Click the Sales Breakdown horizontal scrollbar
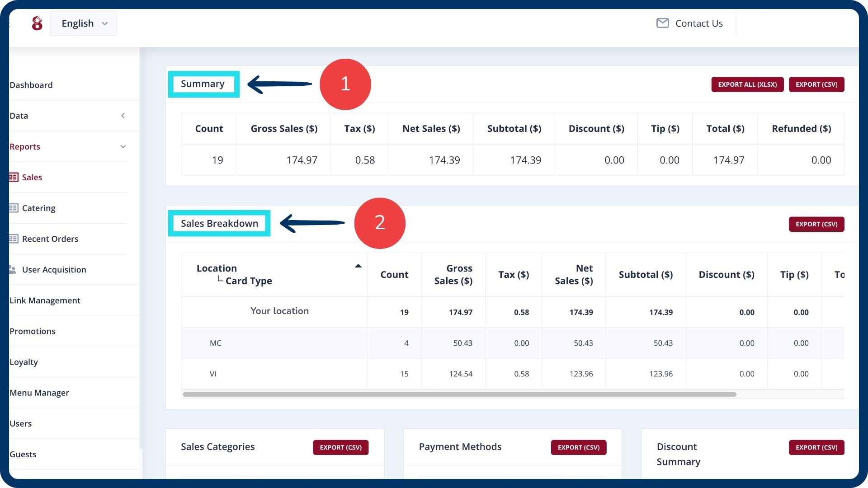The image size is (868, 488). pyautogui.click(x=459, y=394)
